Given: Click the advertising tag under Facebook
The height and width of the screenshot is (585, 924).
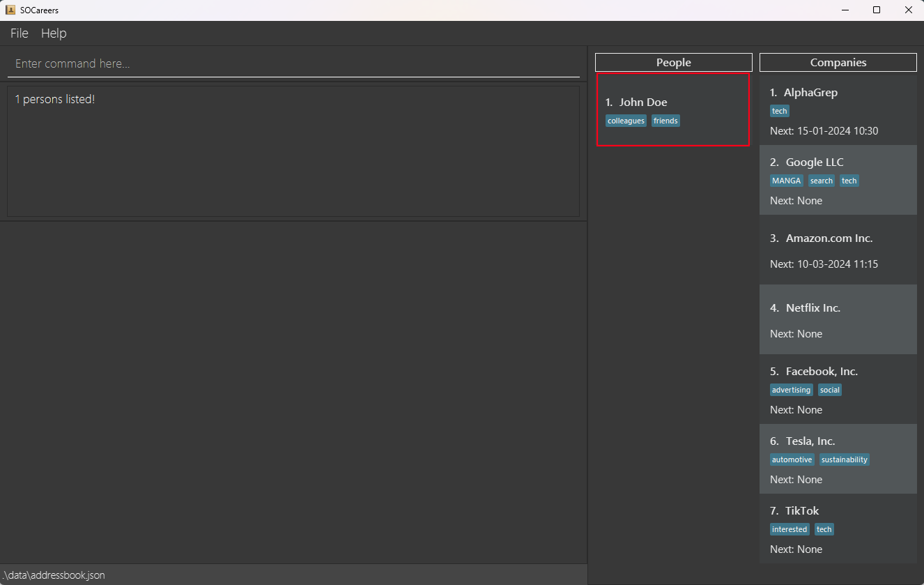Looking at the screenshot, I should [791, 390].
